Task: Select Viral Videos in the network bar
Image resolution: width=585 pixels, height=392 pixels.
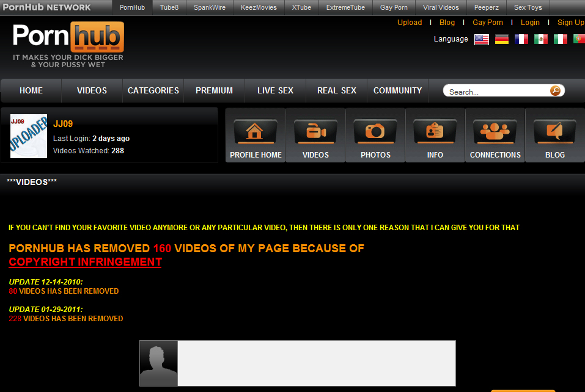Action: coord(441,7)
